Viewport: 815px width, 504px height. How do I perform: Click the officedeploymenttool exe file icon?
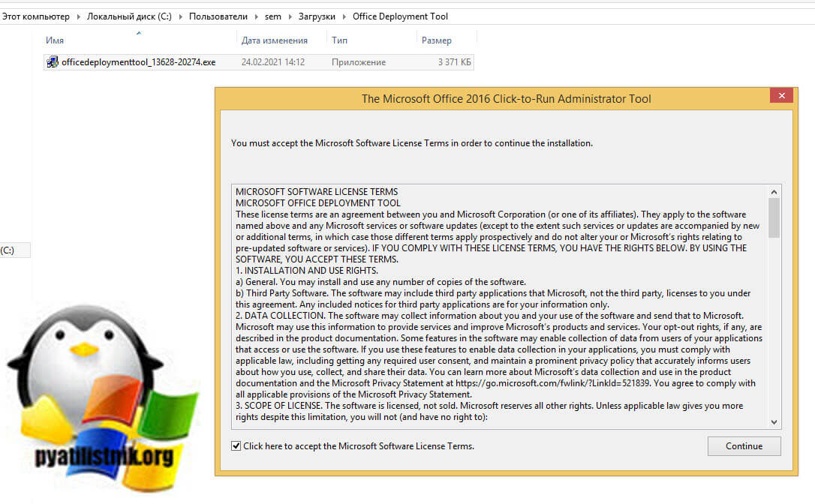pos(52,61)
